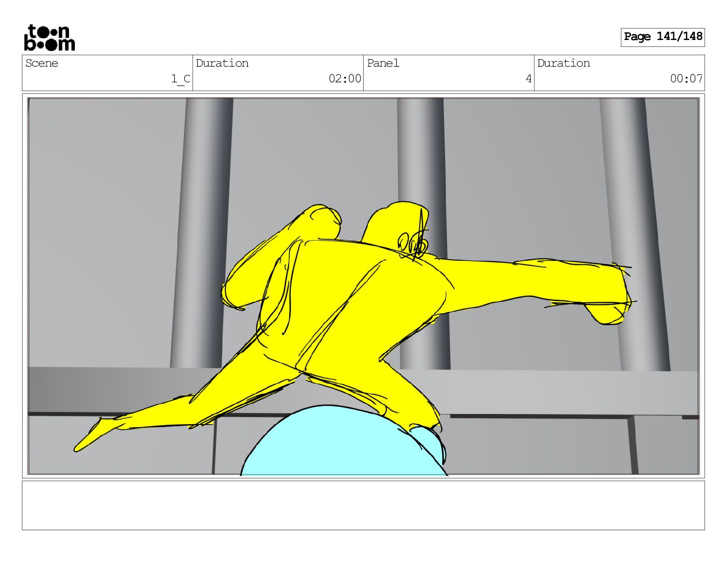The width and height of the screenshot is (728, 563).
Task: Click the Toon Boom logo
Action: (x=49, y=38)
